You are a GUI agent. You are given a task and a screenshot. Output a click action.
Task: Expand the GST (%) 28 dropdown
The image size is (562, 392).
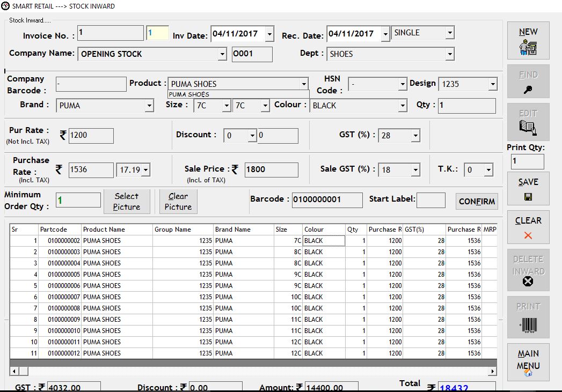[x=415, y=136]
